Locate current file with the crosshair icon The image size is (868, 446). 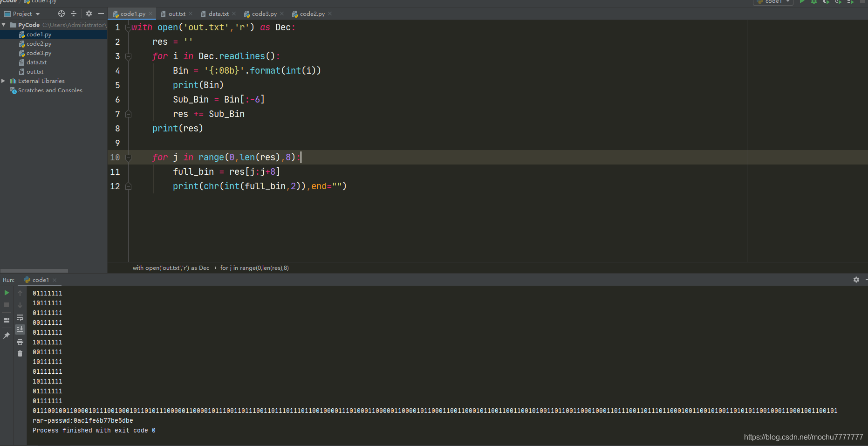pos(62,14)
